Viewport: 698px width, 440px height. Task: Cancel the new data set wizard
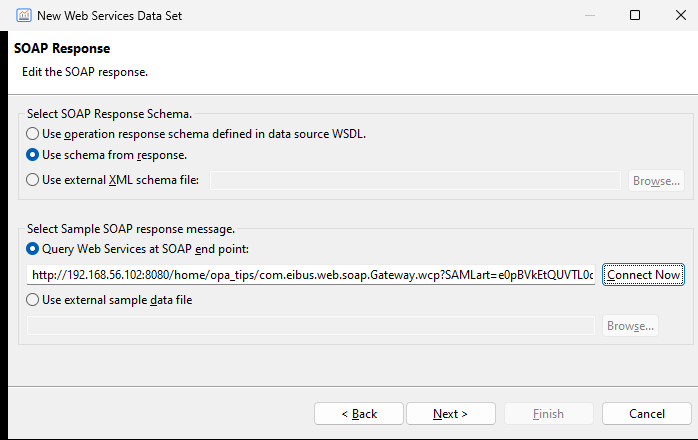click(647, 414)
